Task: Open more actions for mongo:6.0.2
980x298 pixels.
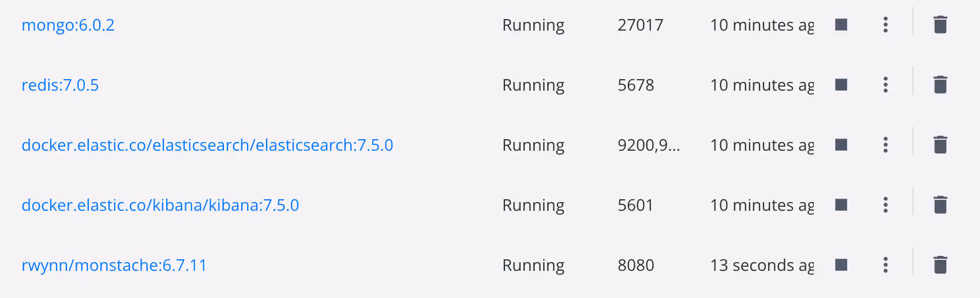Action: 885,25
